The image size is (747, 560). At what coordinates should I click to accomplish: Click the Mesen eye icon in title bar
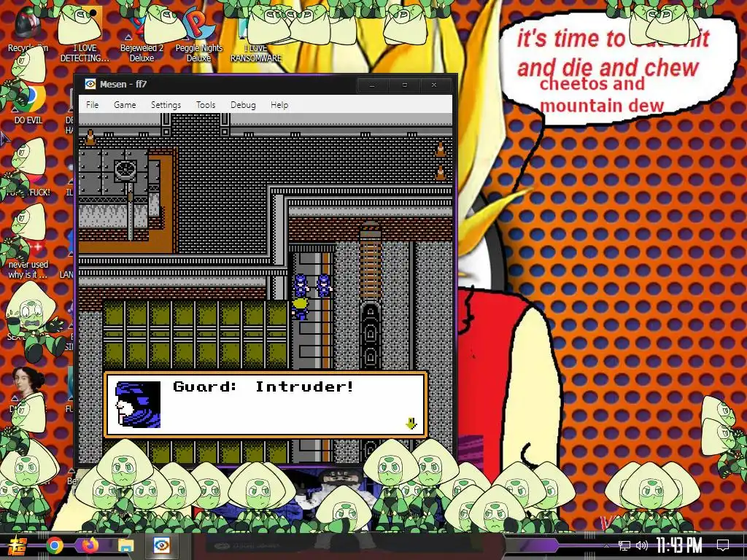(90, 85)
